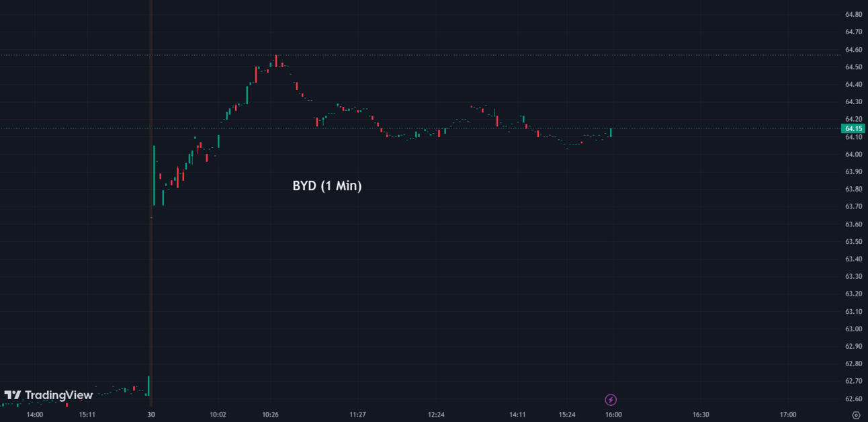Click the 11:27 time axis label
The image size is (868, 422).
click(358, 415)
